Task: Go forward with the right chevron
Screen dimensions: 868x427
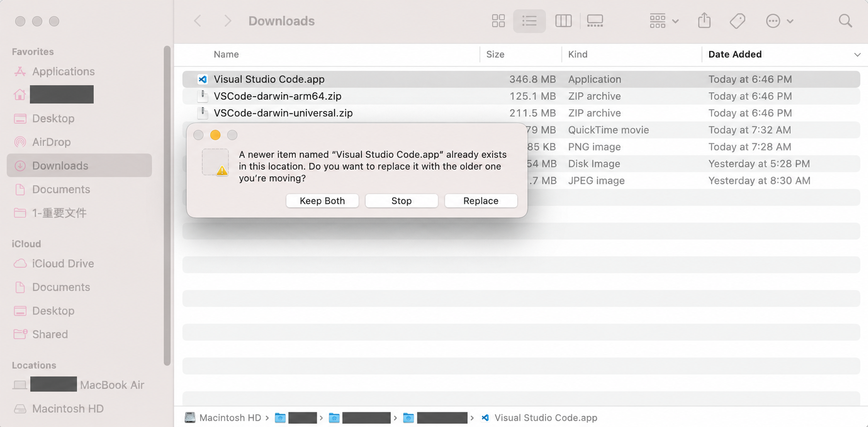Action: (227, 21)
